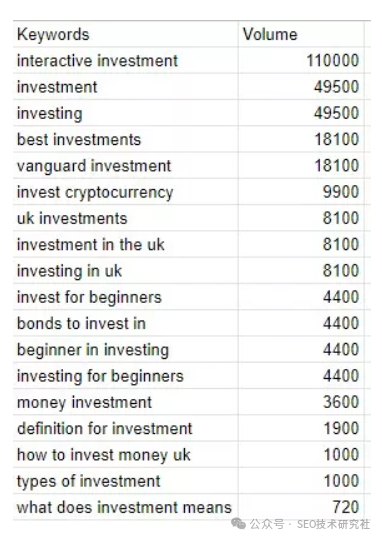Click the 3600 volume cell
Screen dimensions: 382x539
point(301,402)
